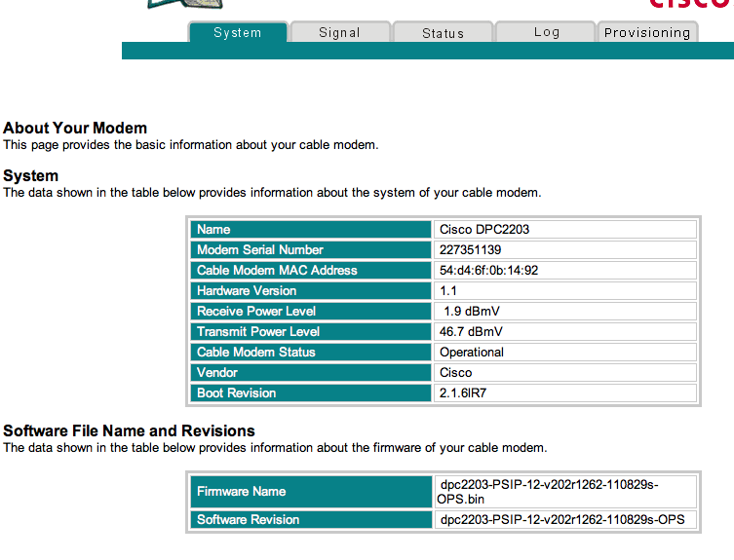
Task: Click the sentence about basic modem information
Action: click(190, 145)
